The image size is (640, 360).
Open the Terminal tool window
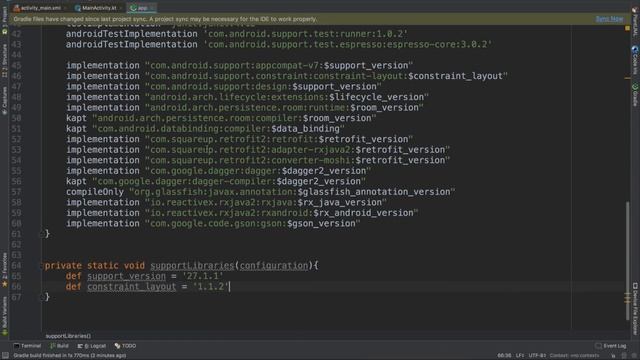(27, 346)
